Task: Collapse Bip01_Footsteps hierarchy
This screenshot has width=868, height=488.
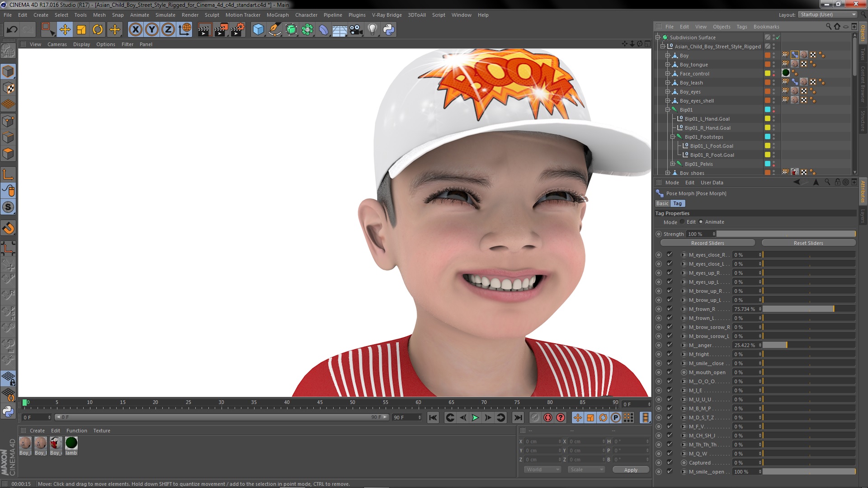Action: (672, 137)
